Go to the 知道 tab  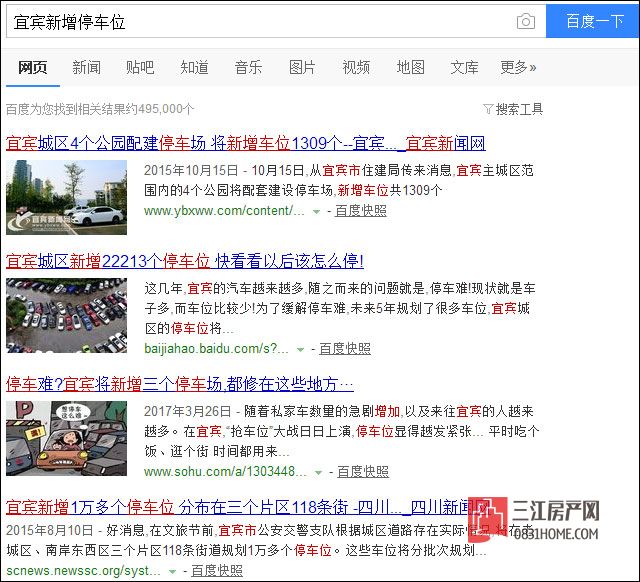coord(194,67)
